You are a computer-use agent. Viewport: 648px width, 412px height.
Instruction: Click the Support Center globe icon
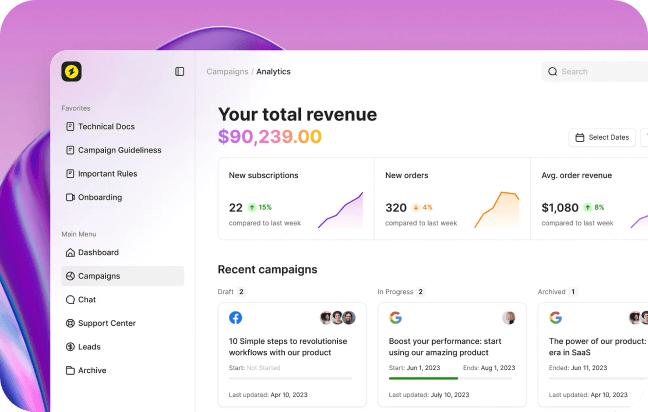tap(70, 324)
